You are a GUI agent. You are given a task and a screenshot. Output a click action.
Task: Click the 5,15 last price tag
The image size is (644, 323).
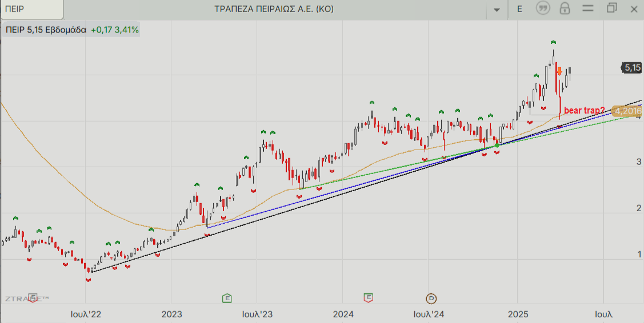(631, 68)
